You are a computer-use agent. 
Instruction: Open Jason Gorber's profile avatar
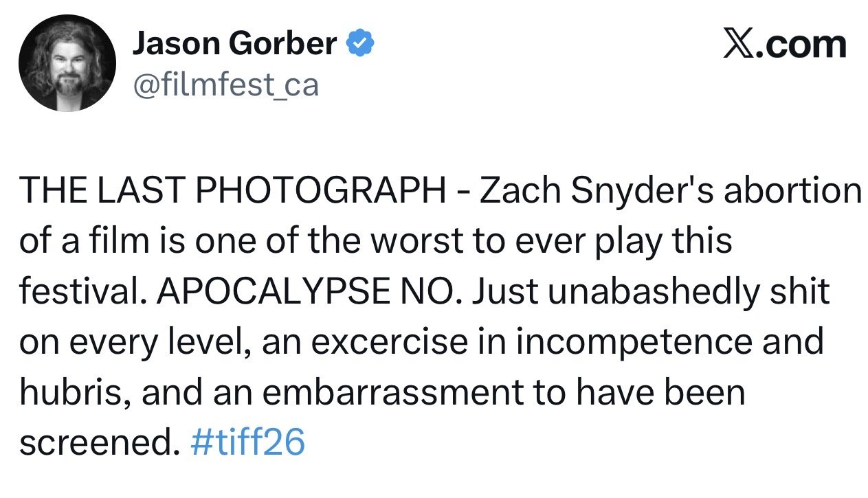[x=67, y=63]
